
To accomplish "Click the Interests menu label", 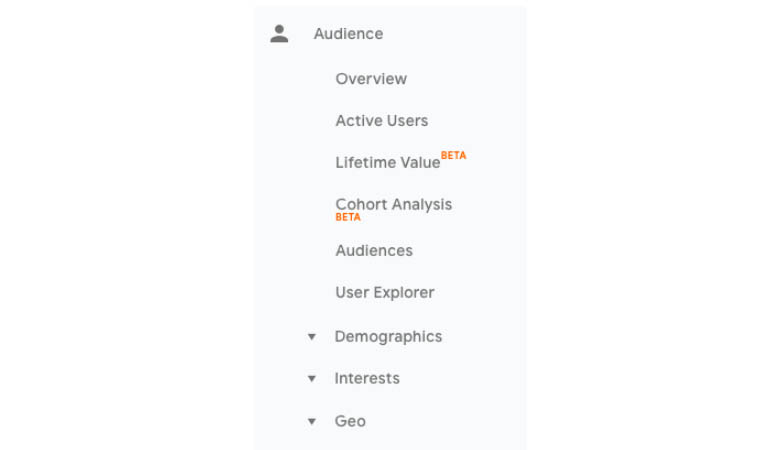I will 367,379.
